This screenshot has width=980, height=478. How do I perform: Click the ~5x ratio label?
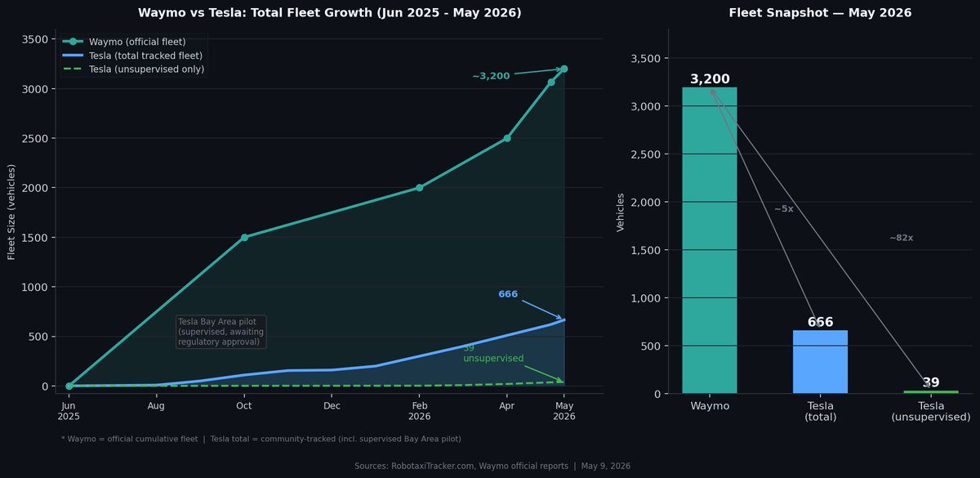783,209
